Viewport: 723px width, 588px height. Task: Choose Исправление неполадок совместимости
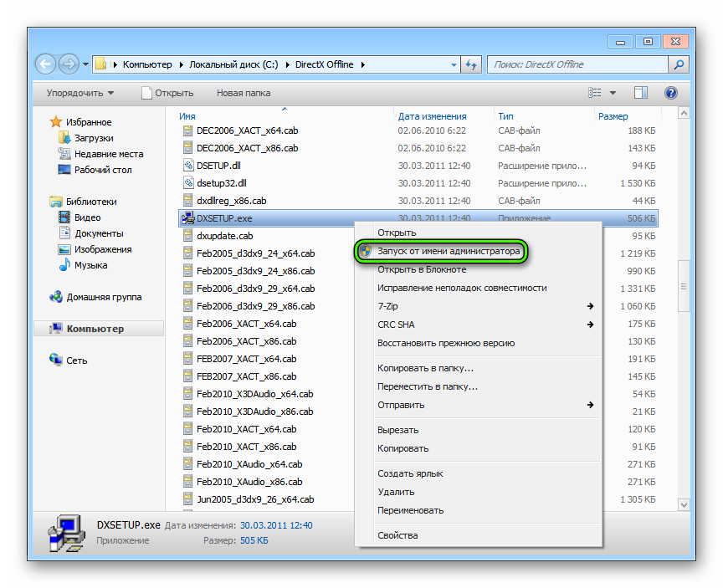(x=478, y=288)
